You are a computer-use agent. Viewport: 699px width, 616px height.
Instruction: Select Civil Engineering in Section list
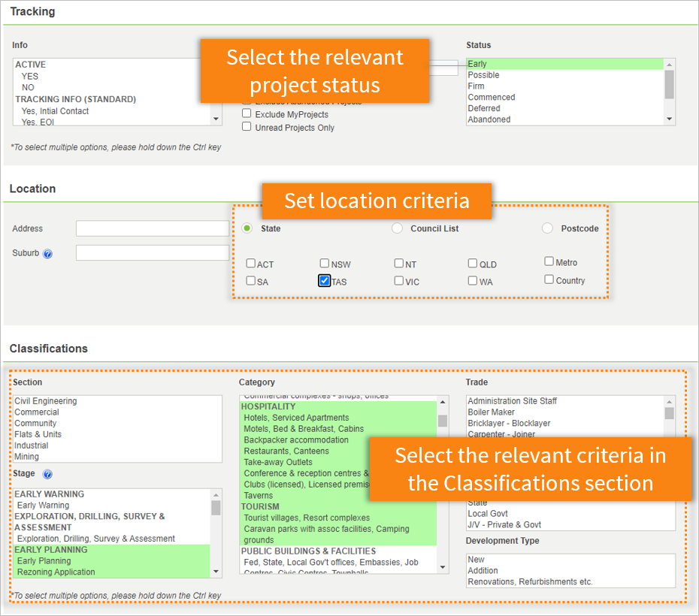point(118,401)
